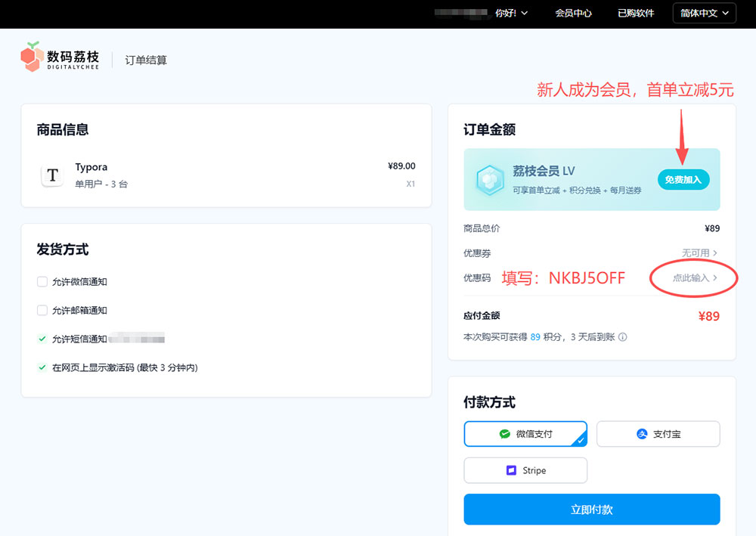Enable 允许微信通知 checkbox
The width and height of the screenshot is (756, 536).
(x=42, y=281)
